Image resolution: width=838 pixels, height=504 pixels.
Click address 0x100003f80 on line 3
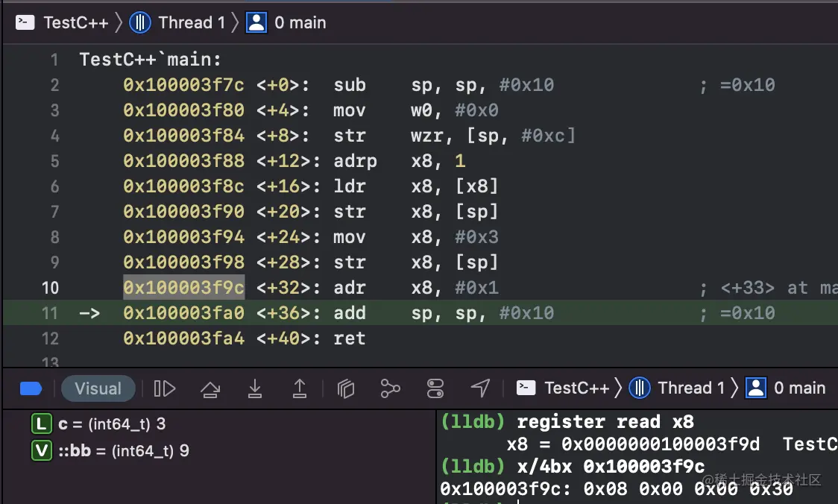[184, 110]
